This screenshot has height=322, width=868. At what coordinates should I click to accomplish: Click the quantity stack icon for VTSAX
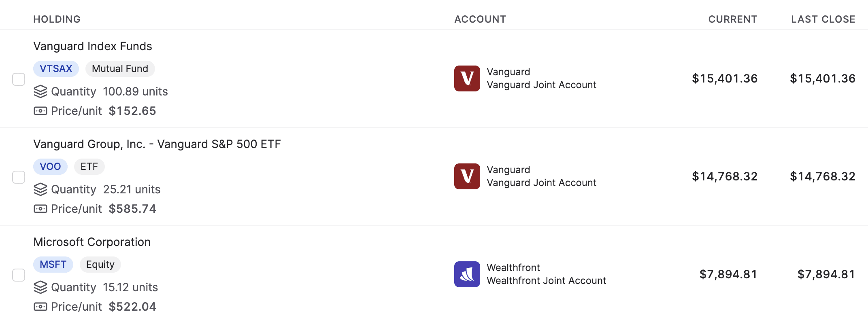[40, 91]
